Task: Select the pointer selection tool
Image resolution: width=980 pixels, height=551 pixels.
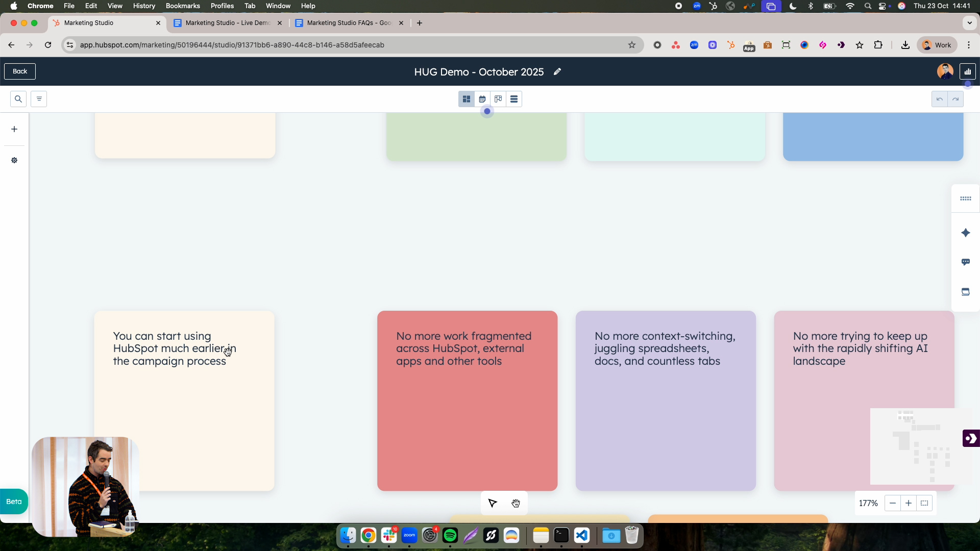Action: point(492,503)
